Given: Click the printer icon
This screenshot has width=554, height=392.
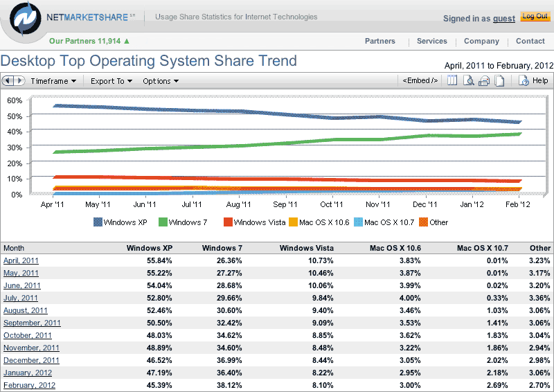Looking at the screenshot, I should [x=483, y=81].
